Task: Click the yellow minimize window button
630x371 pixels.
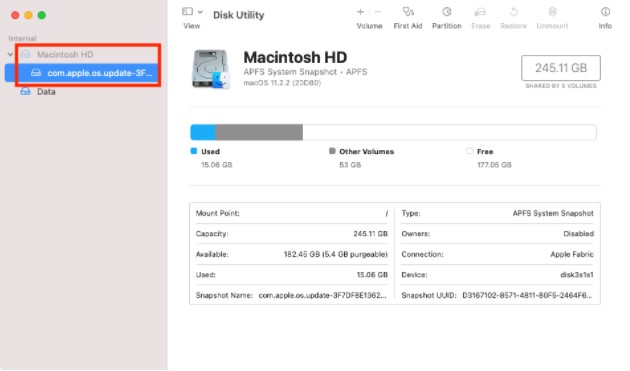Action: (28, 15)
